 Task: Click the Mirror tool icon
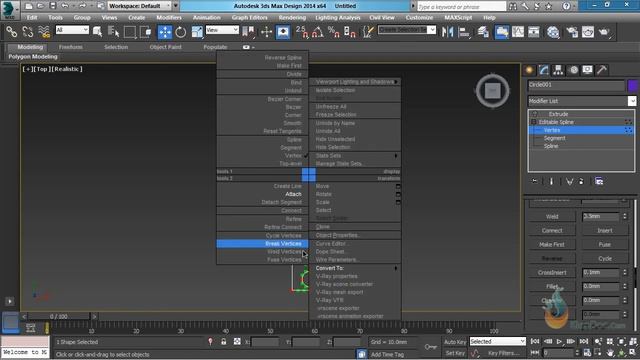(447, 32)
